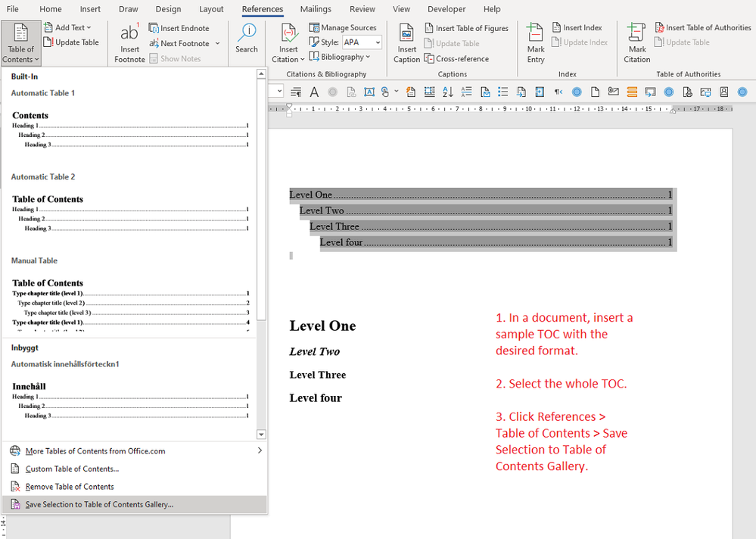Click the 'Level Three' heading in the document body
The image size is (756, 539).
pyautogui.click(x=318, y=375)
